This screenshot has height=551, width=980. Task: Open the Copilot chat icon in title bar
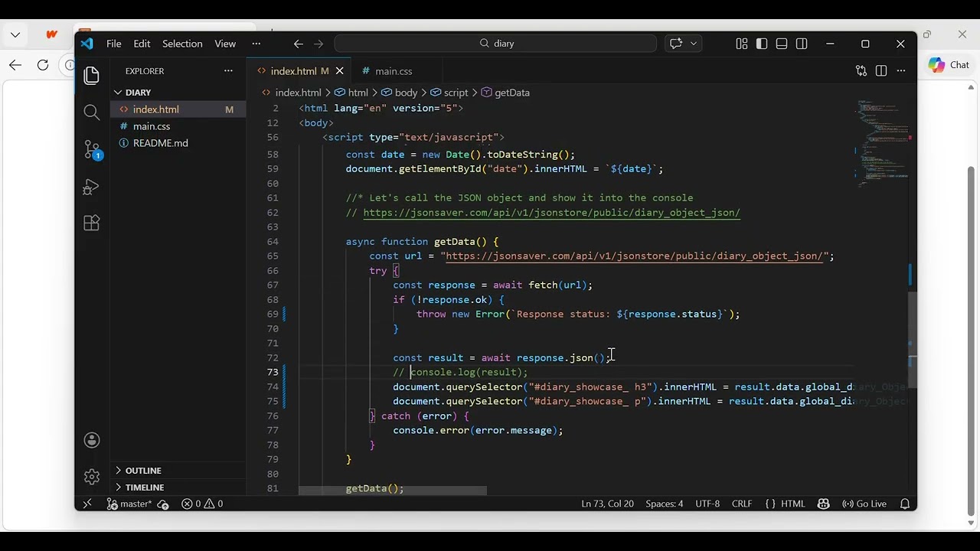pos(676,44)
